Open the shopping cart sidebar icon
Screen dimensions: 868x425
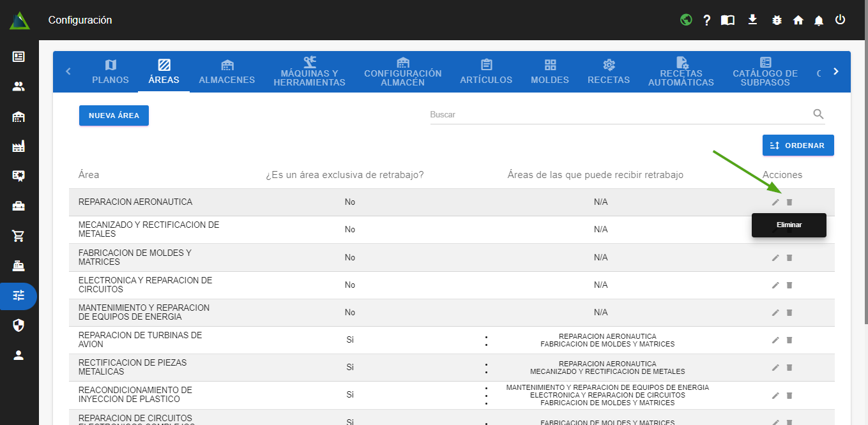click(19, 236)
